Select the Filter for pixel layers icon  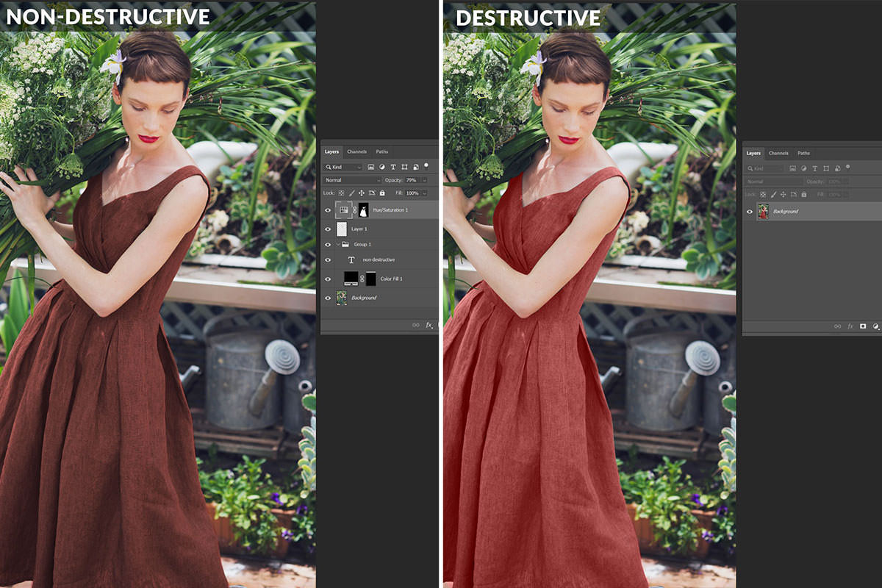point(370,167)
